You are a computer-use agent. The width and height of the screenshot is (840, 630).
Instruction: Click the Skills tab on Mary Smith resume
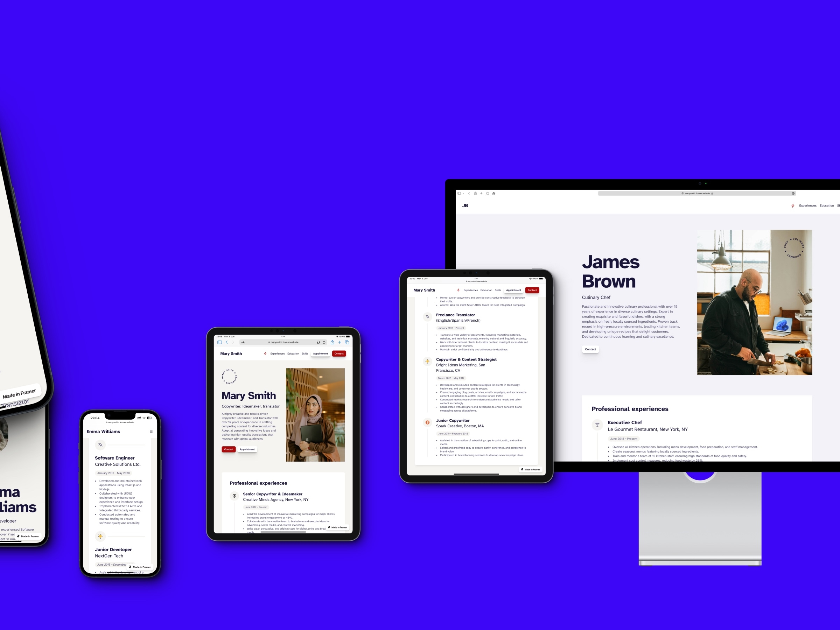[305, 353]
